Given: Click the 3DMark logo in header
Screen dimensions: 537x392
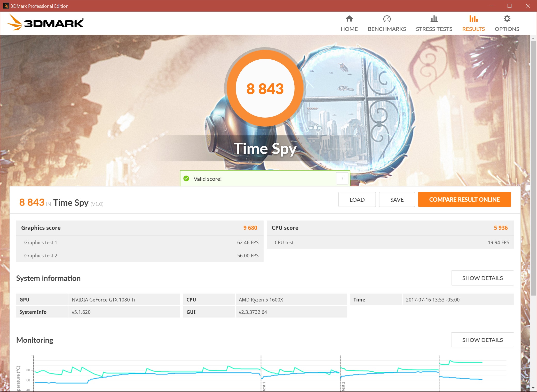Looking at the screenshot, I should click(x=46, y=23).
